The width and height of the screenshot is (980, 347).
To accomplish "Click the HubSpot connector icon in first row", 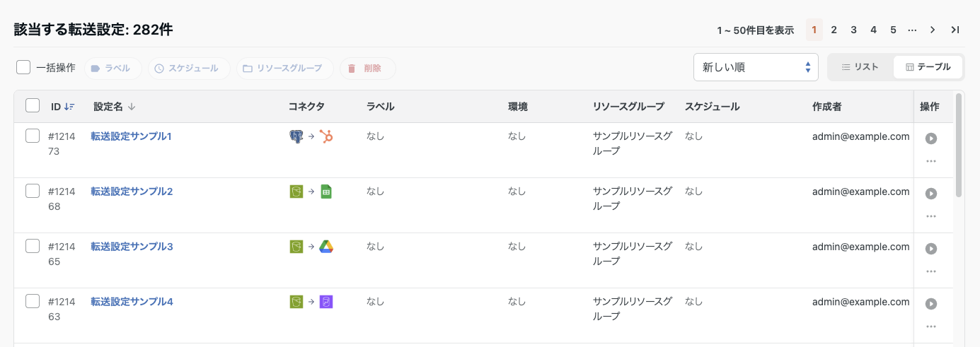I will click(326, 136).
